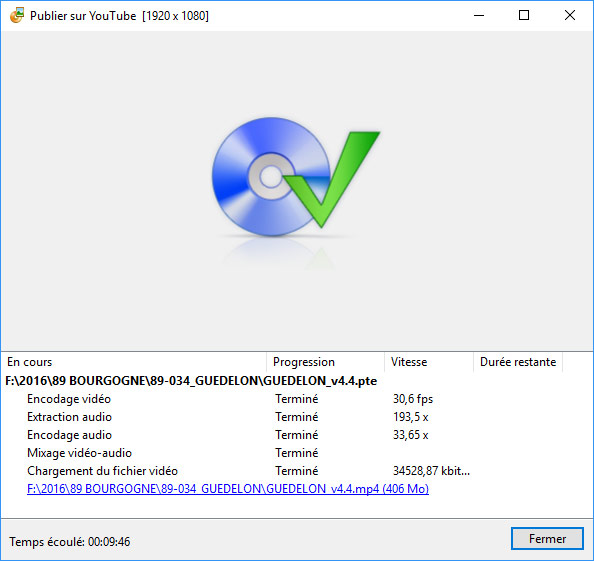Screen dimensions: 594x561
Task: Click the 34528,87 kbit speed value
Action: [x=431, y=471]
